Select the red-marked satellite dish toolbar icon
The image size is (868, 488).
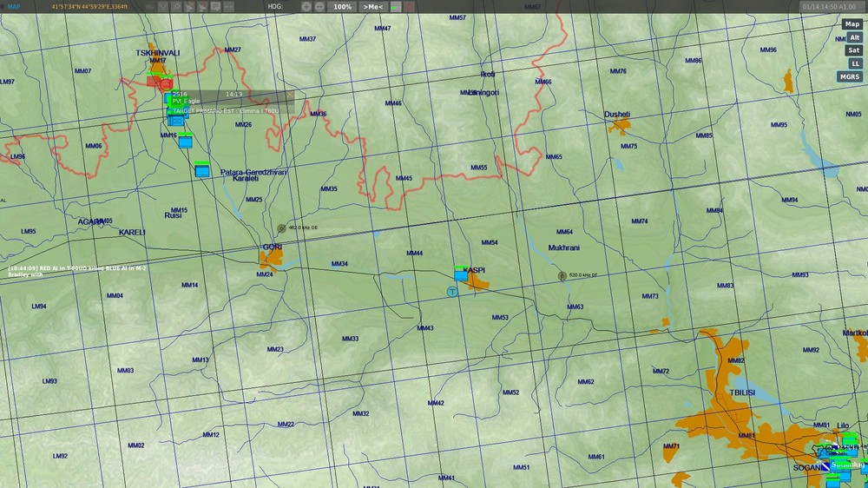[x=202, y=7]
